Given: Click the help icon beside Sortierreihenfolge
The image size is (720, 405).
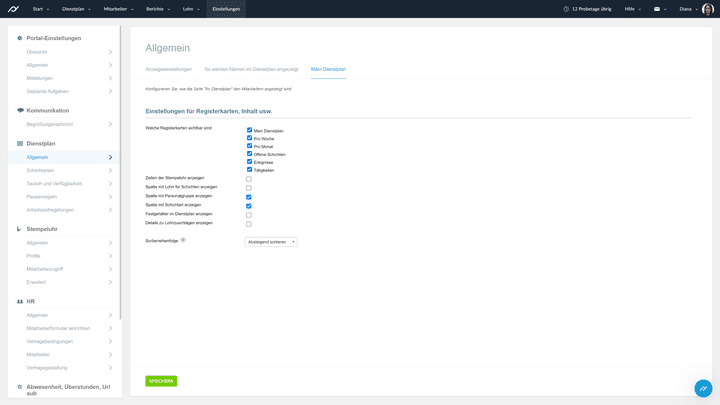Looking at the screenshot, I should click(x=183, y=240).
